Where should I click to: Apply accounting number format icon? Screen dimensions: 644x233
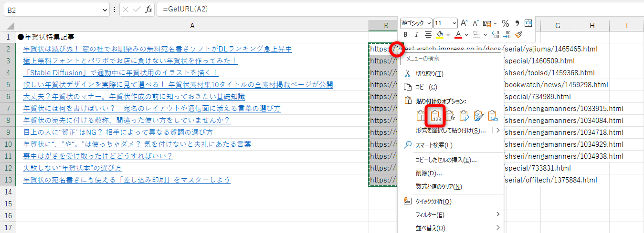pyautogui.click(x=487, y=23)
